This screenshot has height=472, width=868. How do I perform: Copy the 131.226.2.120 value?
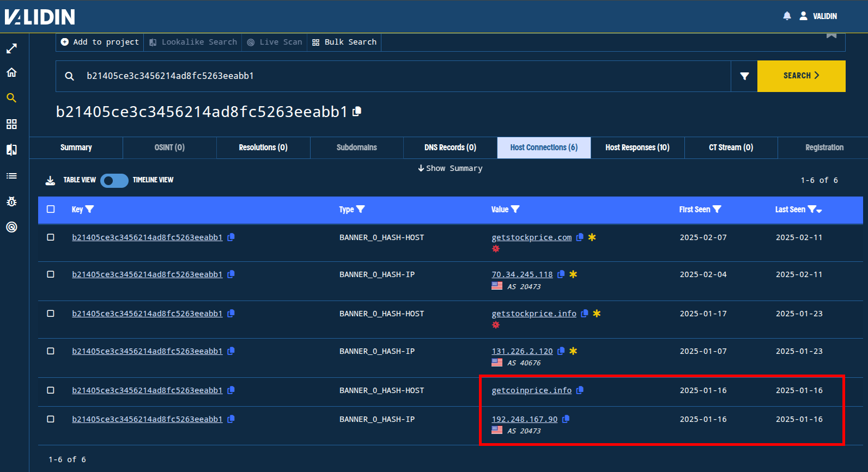pyautogui.click(x=561, y=351)
